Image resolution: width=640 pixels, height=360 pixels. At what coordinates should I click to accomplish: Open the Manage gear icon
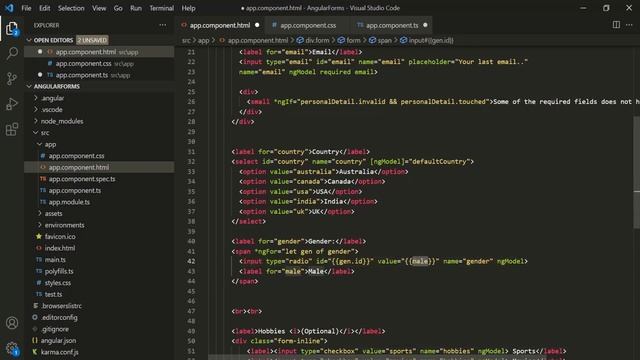tap(12, 348)
